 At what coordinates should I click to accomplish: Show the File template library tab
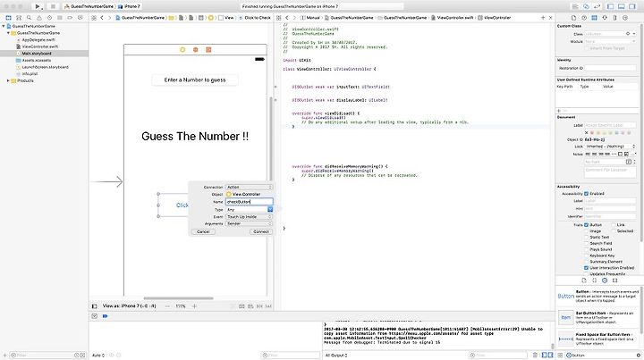tap(584, 280)
